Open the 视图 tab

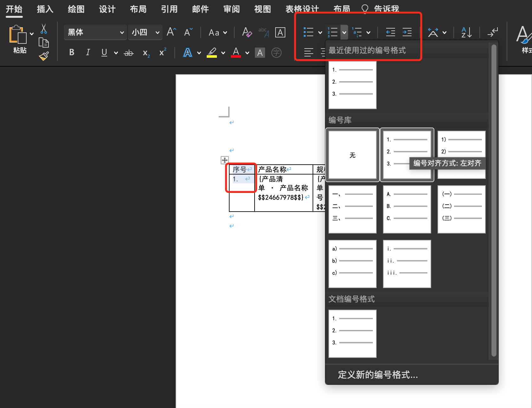click(263, 9)
